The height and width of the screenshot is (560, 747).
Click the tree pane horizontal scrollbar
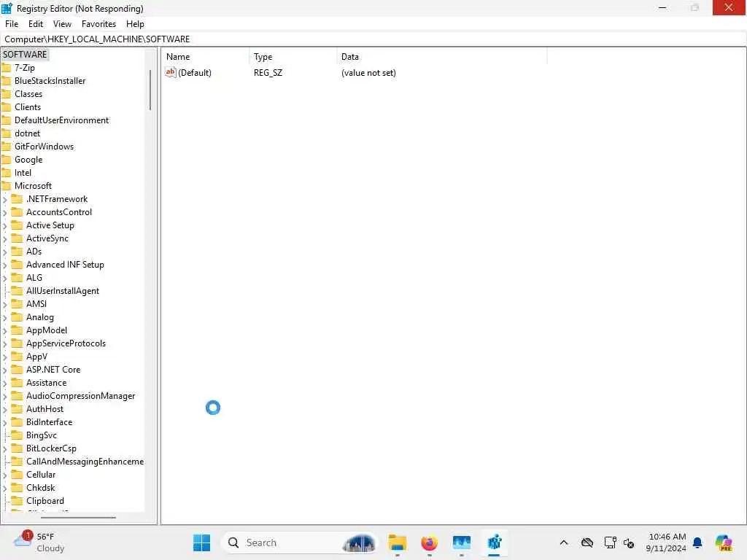coord(78,517)
